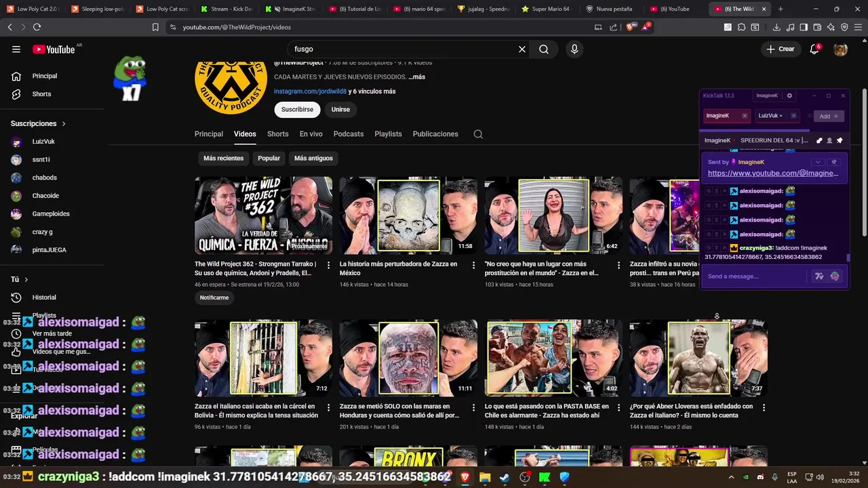This screenshot has width=868, height=488.
Task: Open the Principal channel tab
Action: 209,134
